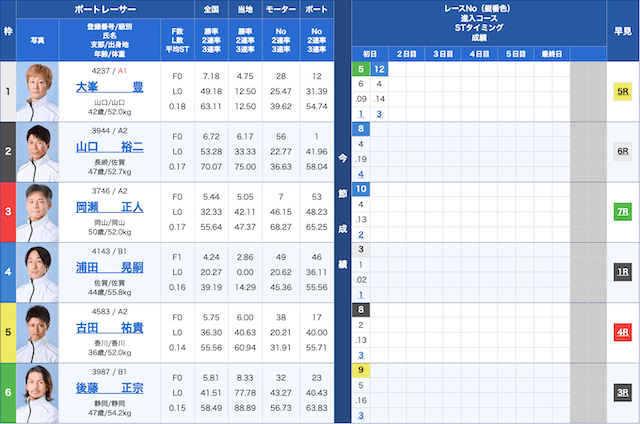Click the gray 6R quick-view button
Image resolution: width=640 pixels, height=424 pixels.
tap(622, 151)
